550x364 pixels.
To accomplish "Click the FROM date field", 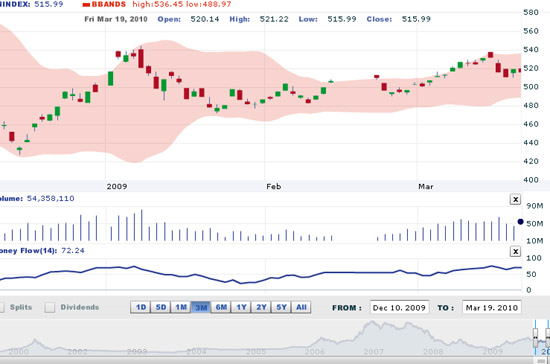I will tap(400, 308).
